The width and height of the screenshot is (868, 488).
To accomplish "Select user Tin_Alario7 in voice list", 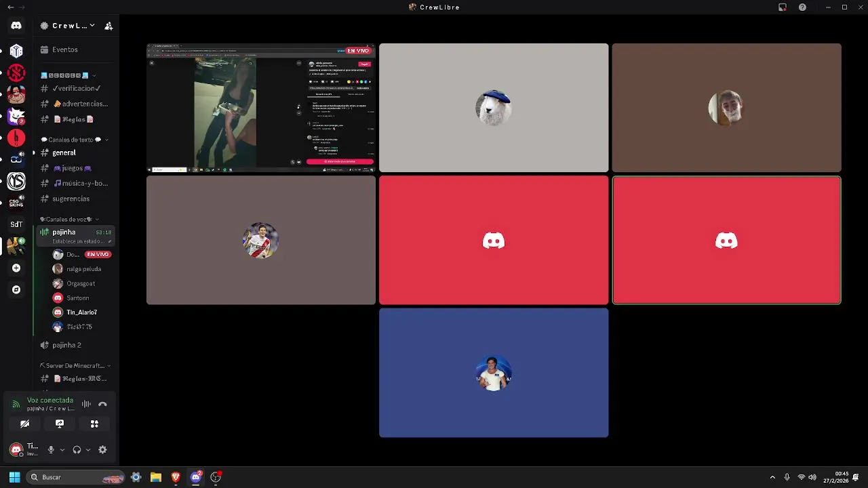I will (x=81, y=312).
